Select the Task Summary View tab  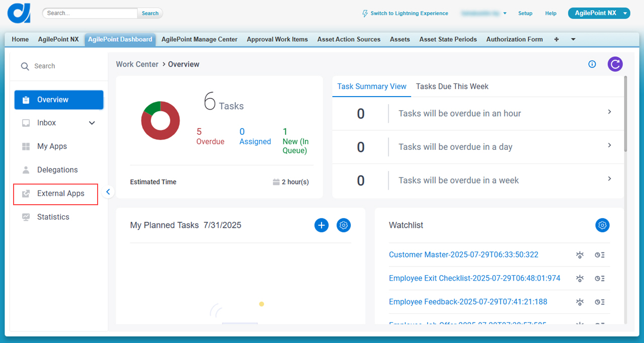pos(372,87)
